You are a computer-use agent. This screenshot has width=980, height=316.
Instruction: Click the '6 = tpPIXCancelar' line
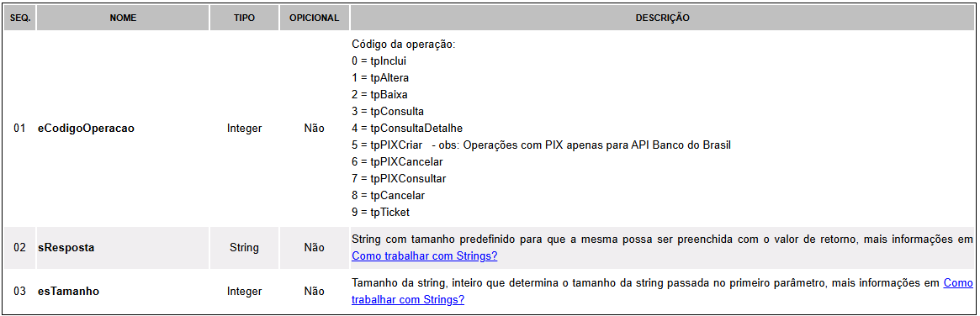[x=398, y=162]
